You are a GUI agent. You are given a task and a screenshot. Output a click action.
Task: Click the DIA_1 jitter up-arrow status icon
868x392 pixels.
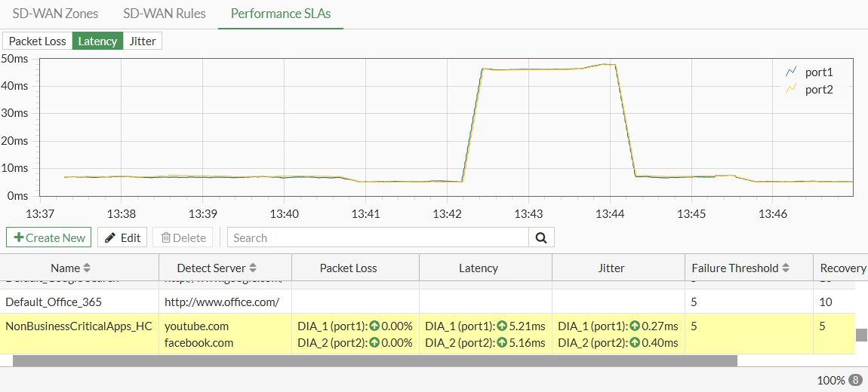coord(635,326)
